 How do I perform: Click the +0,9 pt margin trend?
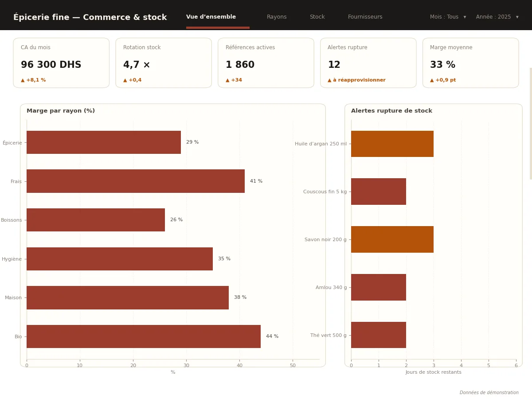coord(443,80)
